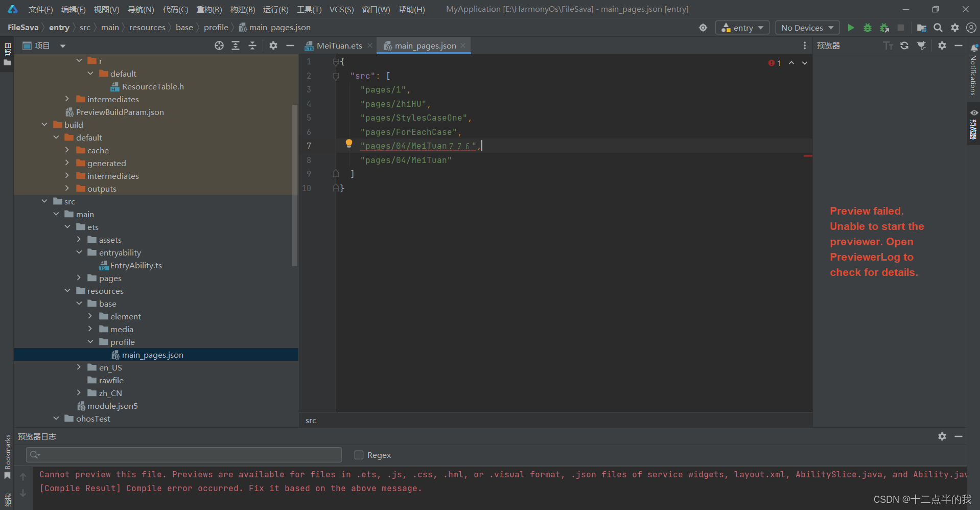This screenshot has width=980, height=510.
Task: Expand the element folder
Action: coord(90,316)
